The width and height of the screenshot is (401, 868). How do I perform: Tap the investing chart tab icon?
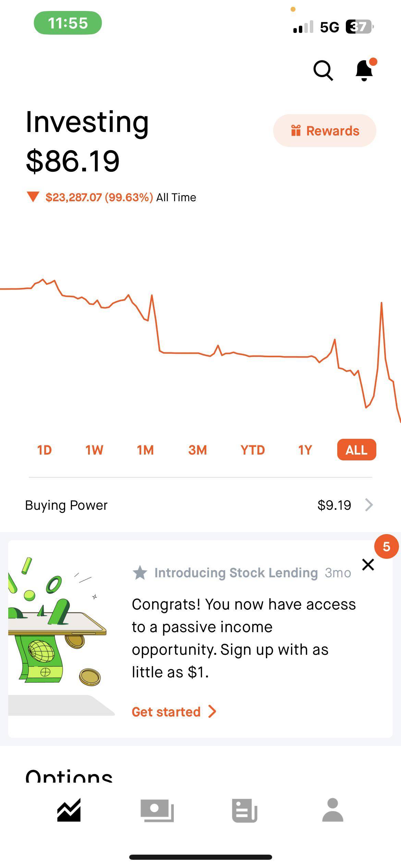pos(69,810)
